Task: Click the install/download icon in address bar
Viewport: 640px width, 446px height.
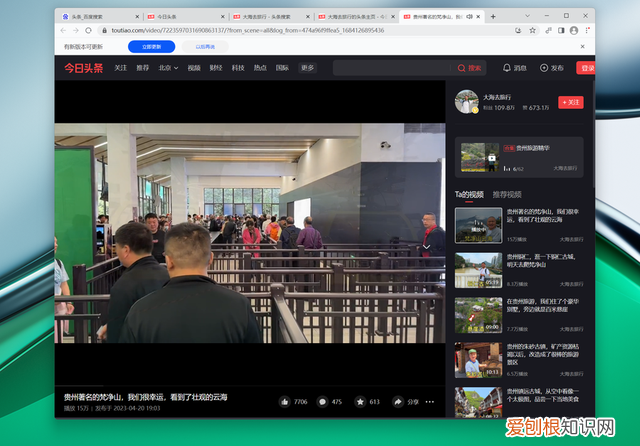Action: pos(518,31)
